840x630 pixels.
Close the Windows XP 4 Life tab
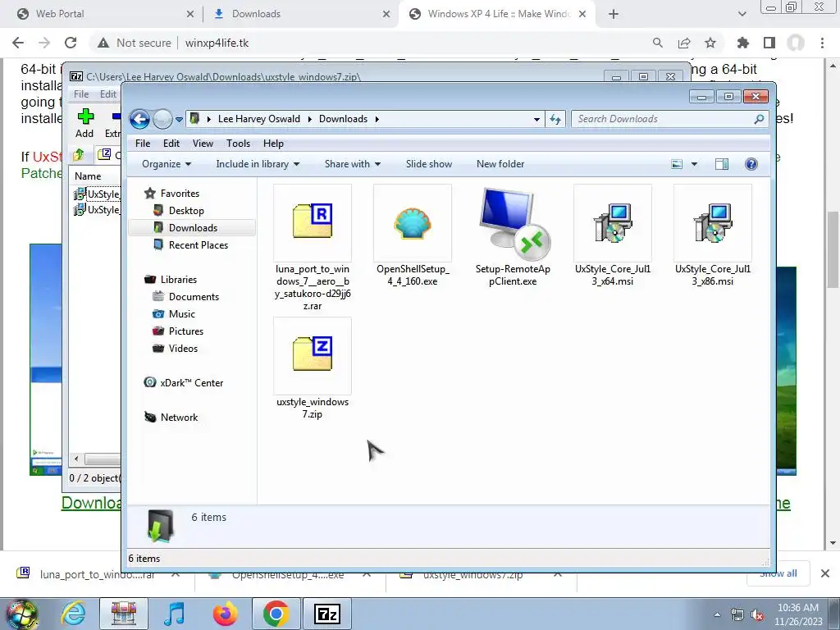click(x=583, y=14)
